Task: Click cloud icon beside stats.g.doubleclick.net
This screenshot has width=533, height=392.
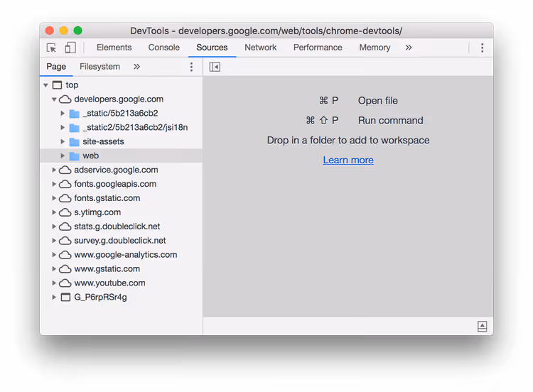Action: tap(65, 227)
